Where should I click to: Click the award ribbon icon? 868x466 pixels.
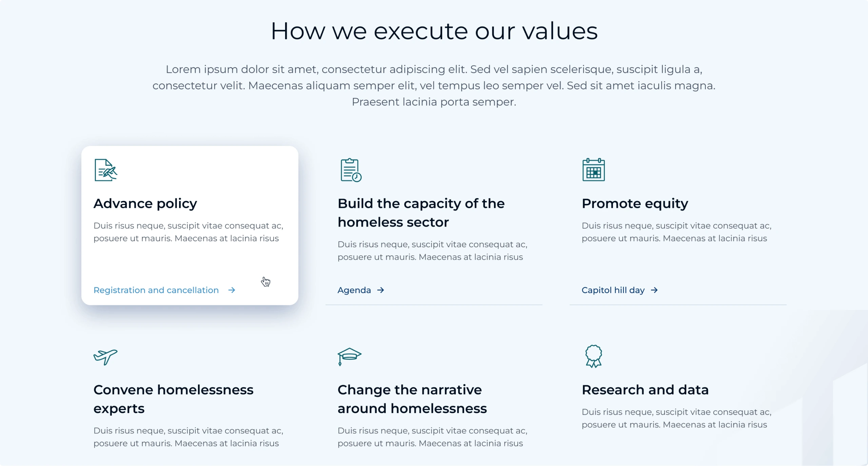click(593, 356)
